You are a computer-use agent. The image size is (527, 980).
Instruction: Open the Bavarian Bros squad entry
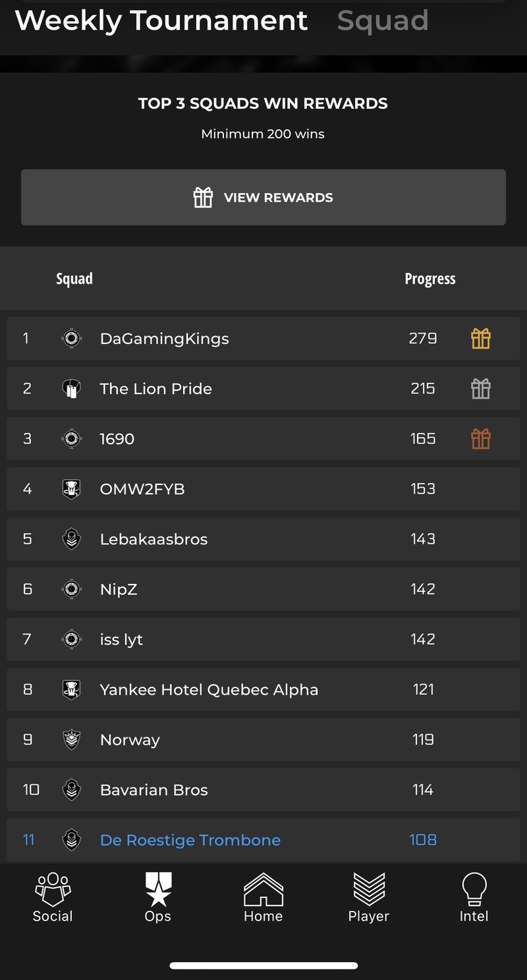[263, 790]
